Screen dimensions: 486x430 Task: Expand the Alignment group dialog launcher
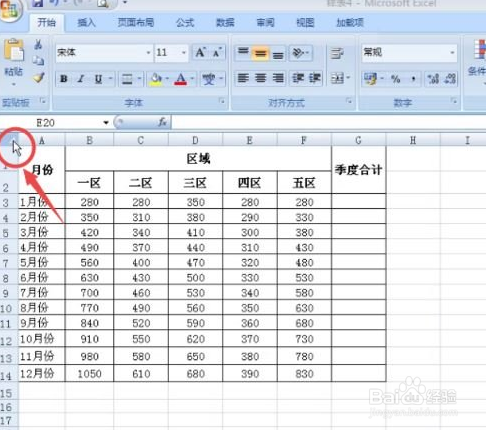tap(349, 101)
